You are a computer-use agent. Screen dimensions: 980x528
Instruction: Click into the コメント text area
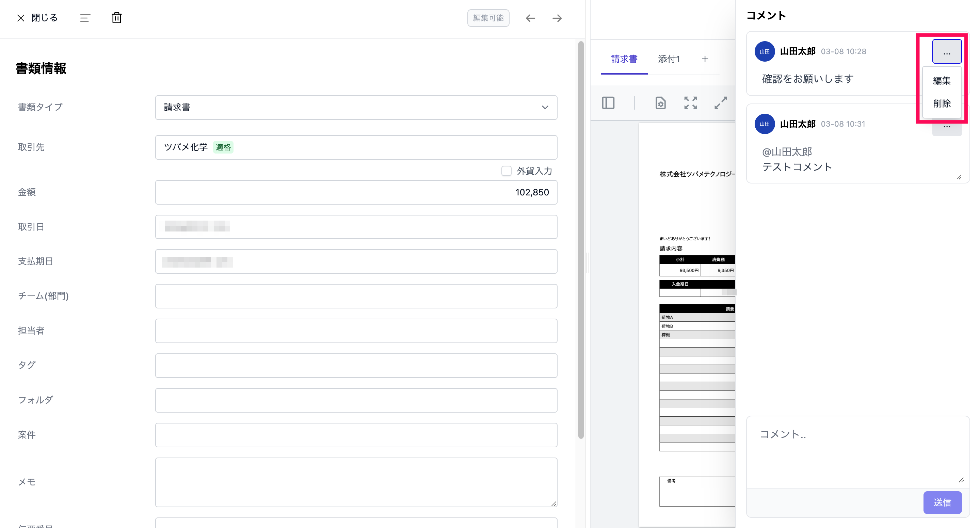pyautogui.click(x=857, y=451)
